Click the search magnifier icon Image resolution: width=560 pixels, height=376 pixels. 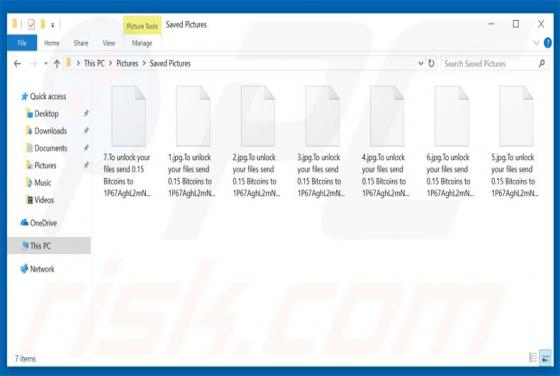[x=542, y=64]
